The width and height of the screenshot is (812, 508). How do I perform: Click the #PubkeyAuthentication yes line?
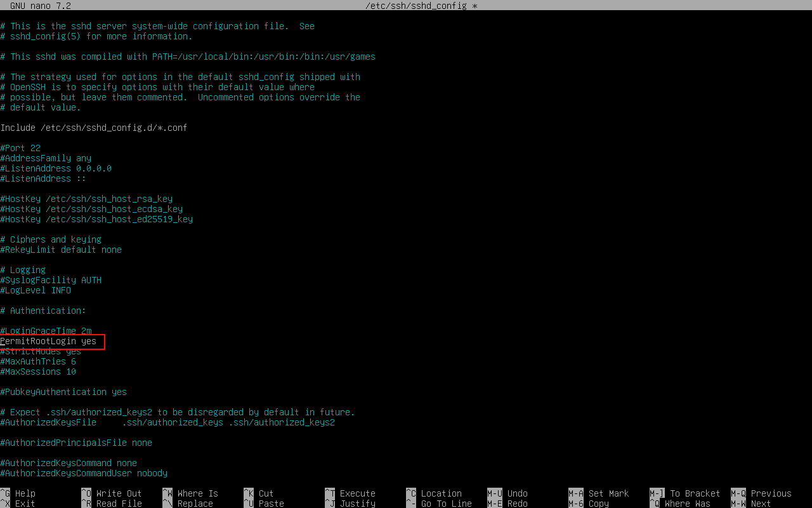tap(63, 392)
